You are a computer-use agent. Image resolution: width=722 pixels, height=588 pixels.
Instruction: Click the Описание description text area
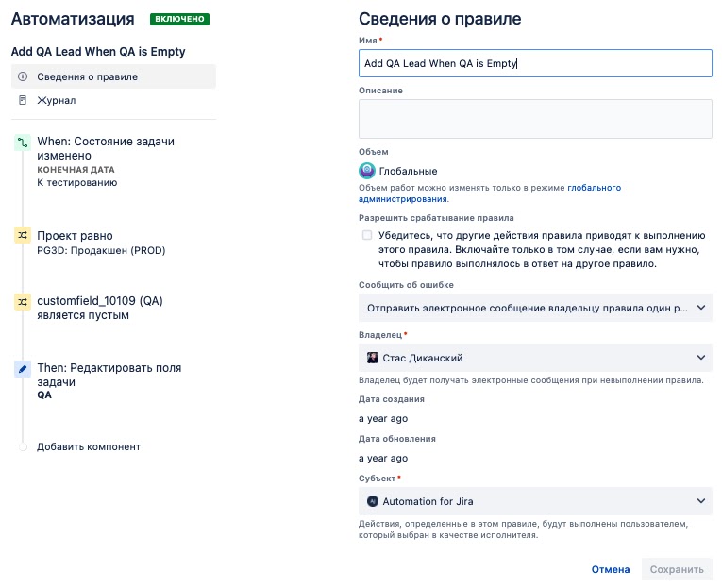click(x=535, y=119)
